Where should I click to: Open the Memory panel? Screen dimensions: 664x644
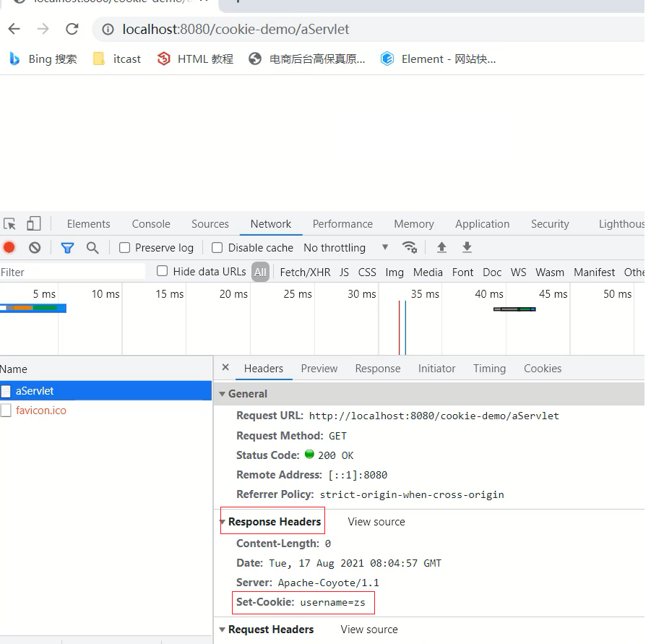tap(414, 224)
